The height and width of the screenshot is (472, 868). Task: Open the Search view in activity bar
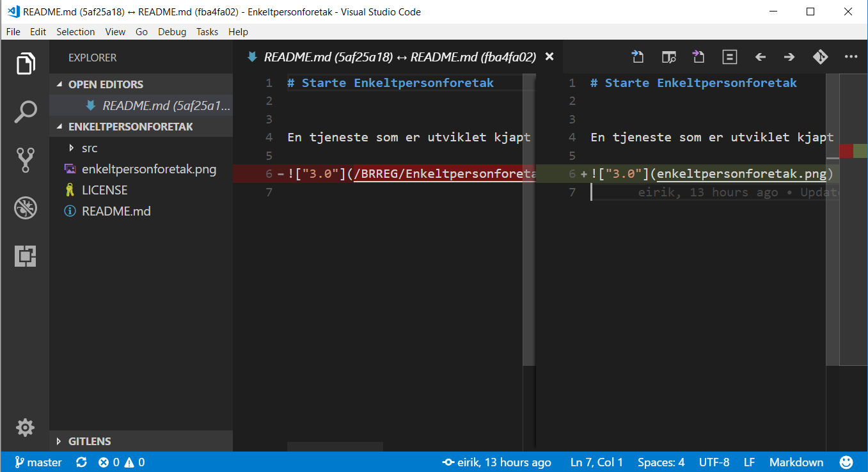pyautogui.click(x=26, y=112)
